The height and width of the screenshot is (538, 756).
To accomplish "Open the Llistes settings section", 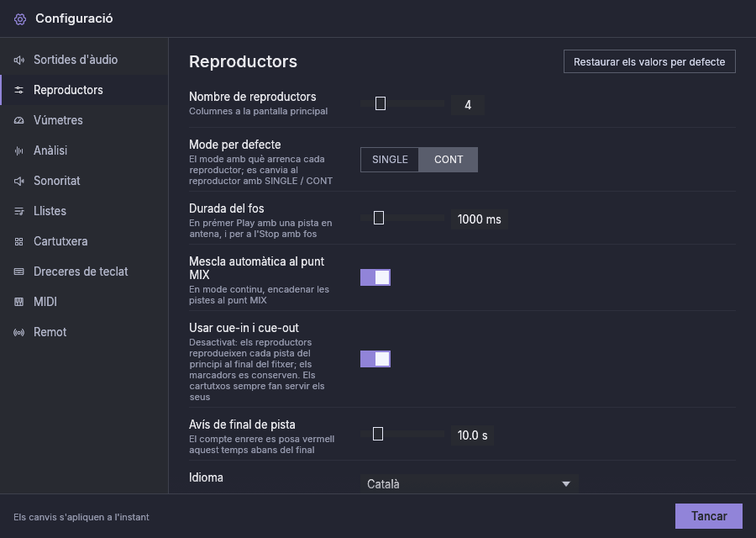I will pos(84,211).
